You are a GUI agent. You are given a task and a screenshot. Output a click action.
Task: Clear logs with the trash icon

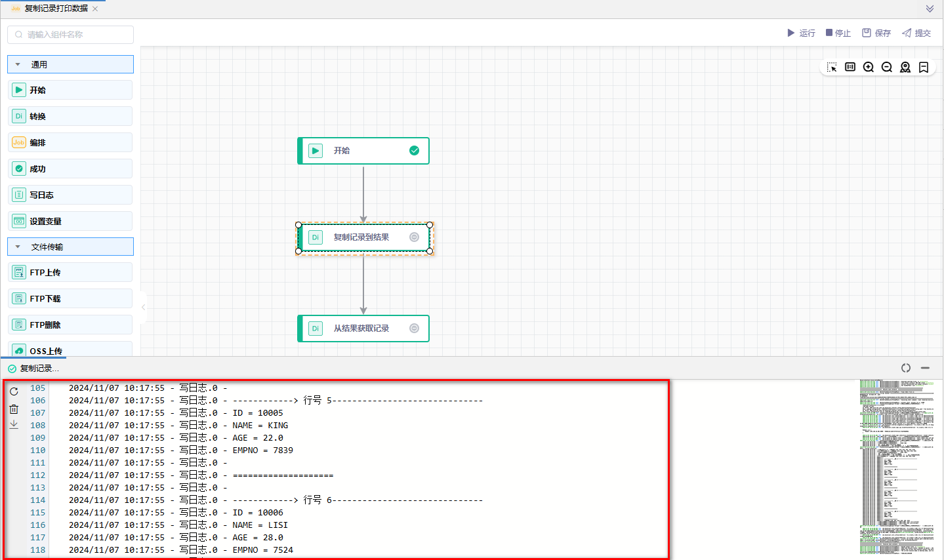(14, 409)
